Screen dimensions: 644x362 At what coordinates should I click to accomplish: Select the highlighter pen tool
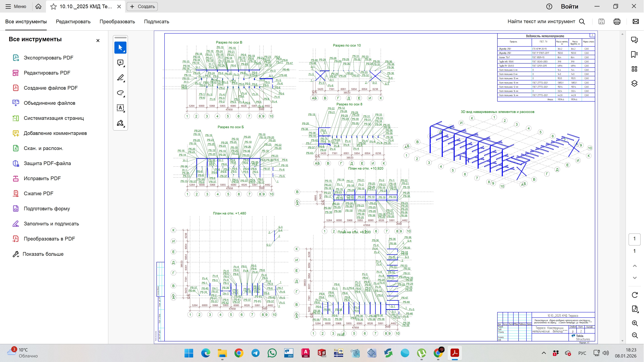[x=120, y=78]
